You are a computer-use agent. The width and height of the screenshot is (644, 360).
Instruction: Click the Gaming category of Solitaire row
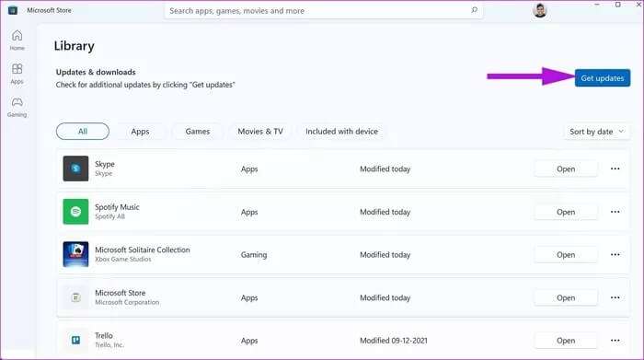[x=254, y=255]
